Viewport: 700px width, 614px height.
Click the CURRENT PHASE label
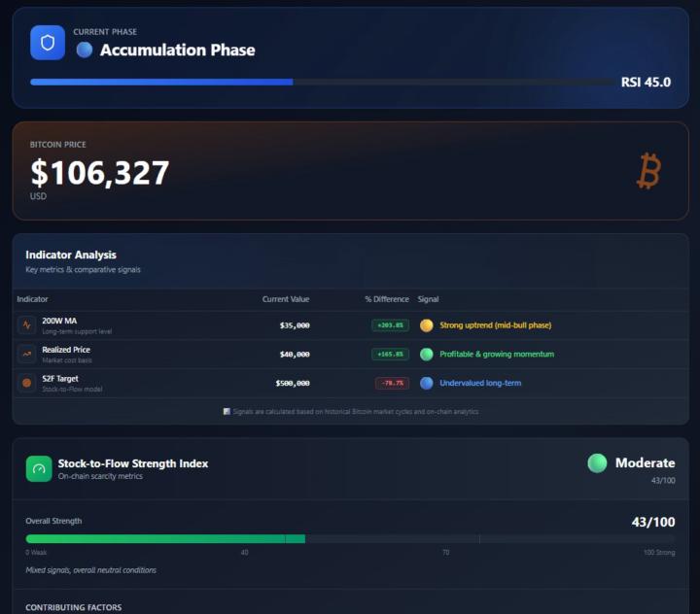105,32
